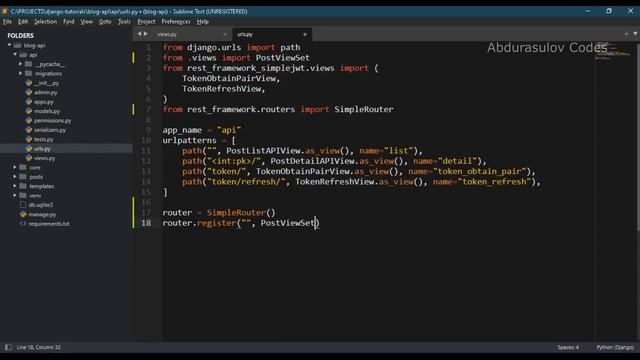This screenshot has width=640, height=360.
Task: Click the FOLDERS heading in the sidebar
Action: [20, 36]
